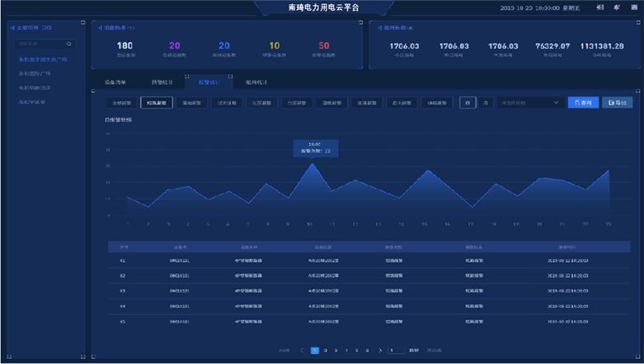Select the 全部报警 alarm filter
644x364 pixels.
pos(122,103)
